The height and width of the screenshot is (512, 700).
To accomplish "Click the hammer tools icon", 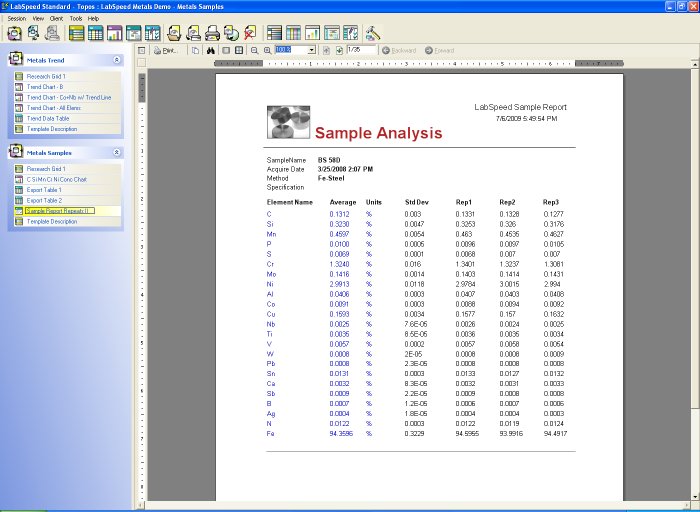I will pyautogui.click(x=373, y=33).
